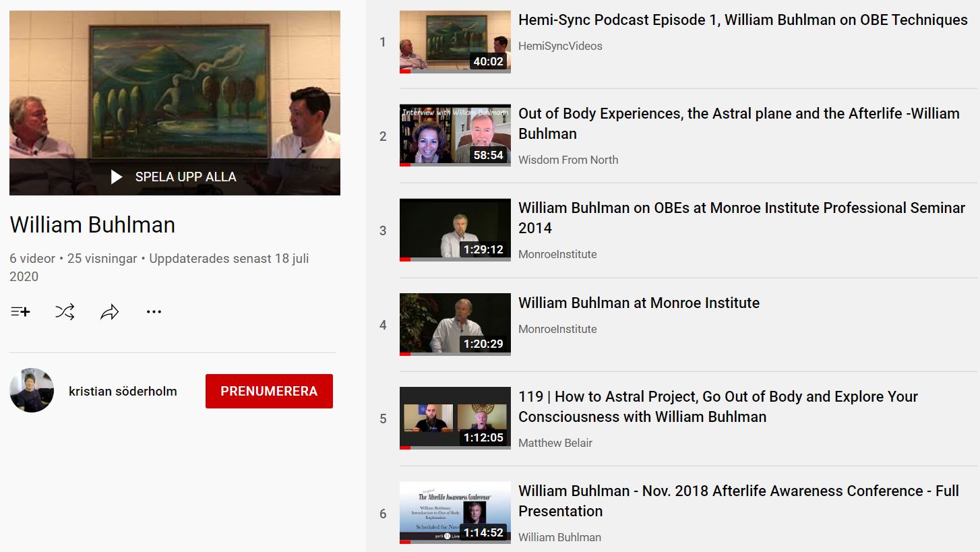Open the Matthew Belair episode 119 thumbnail
The image size is (980, 552).
[x=455, y=418]
